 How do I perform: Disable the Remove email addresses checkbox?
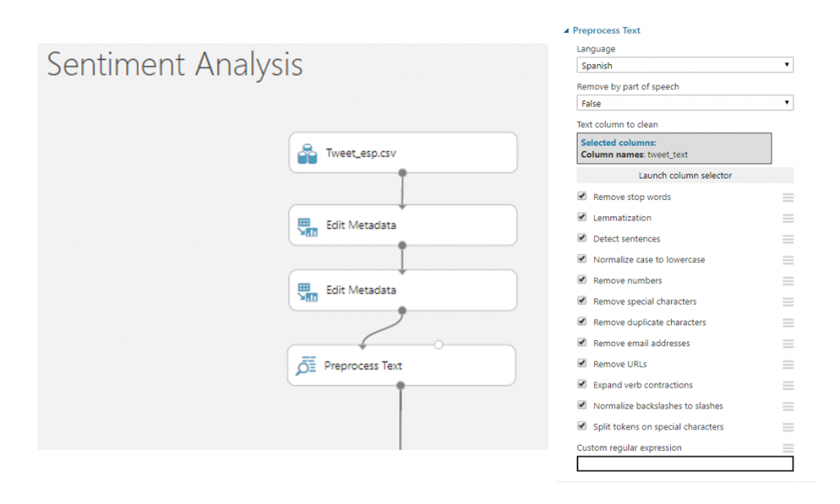pyautogui.click(x=582, y=343)
